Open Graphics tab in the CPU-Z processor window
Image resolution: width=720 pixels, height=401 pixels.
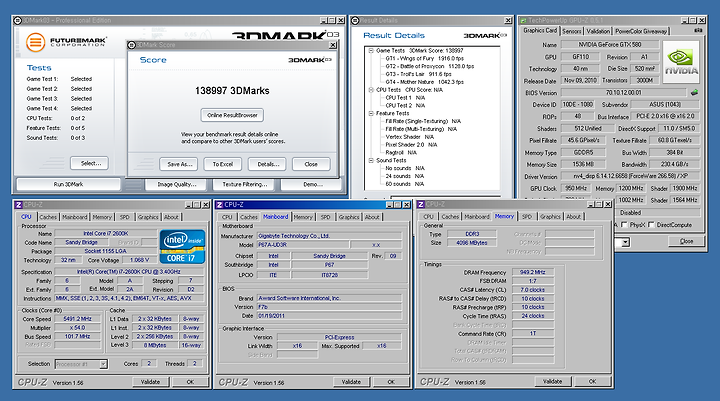tap(148, 217)
